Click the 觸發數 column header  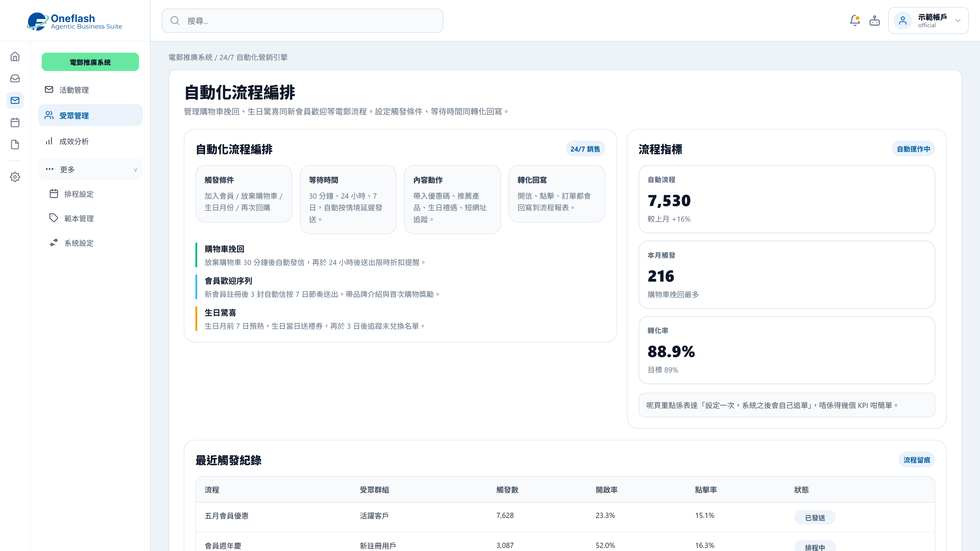[507, 490]
